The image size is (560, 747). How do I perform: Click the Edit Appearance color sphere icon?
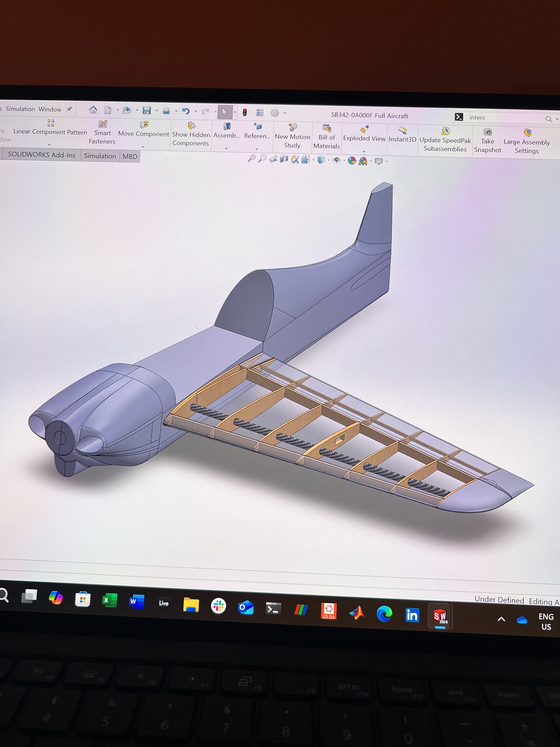pos(352,161)
